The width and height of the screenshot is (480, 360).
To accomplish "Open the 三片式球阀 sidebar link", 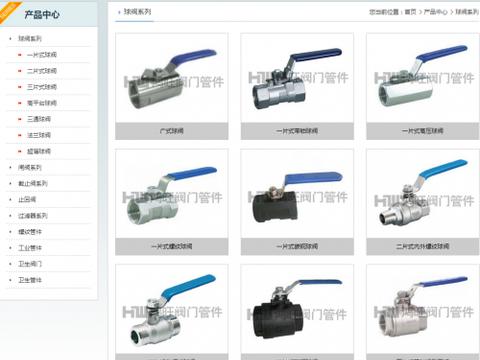I will pyautogui.click(x=42, y=87).
